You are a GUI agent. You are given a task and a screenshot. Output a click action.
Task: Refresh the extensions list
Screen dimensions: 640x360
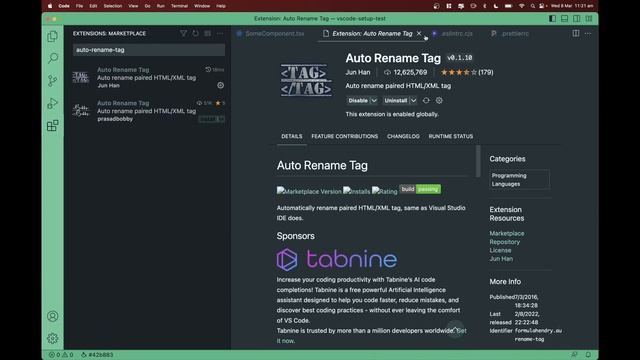pyautogui.click(x=196, y=33)
